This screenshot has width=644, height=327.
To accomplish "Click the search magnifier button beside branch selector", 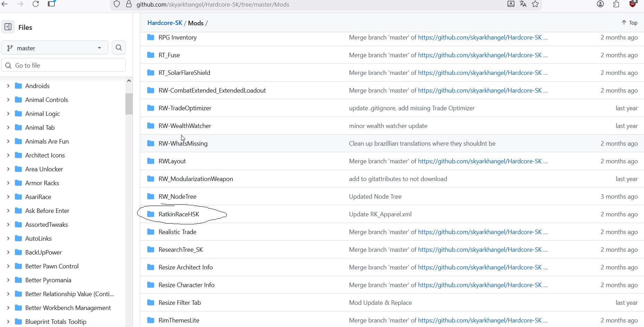I will click(119, 48).
